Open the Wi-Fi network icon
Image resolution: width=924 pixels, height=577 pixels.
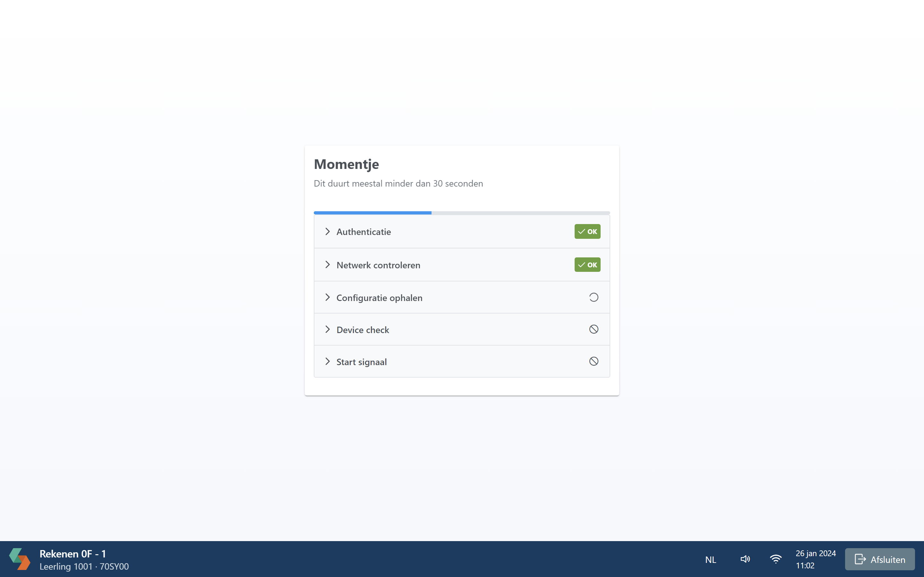click(x=775, y=559)
